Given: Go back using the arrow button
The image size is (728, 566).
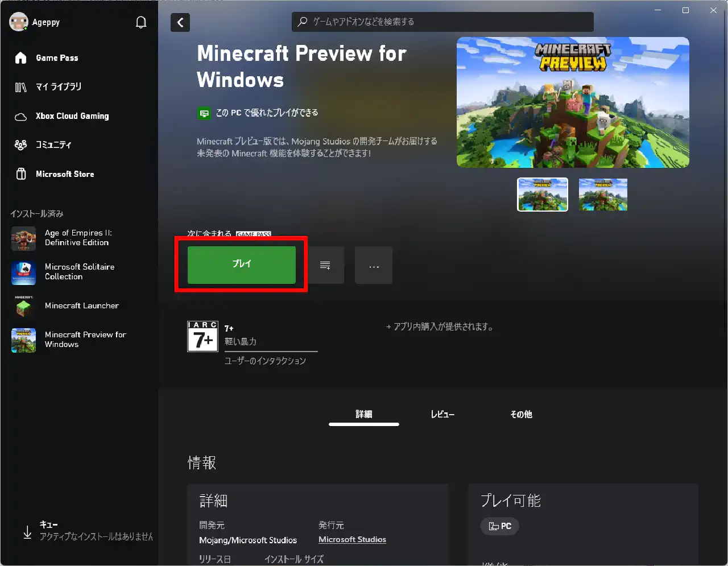Looking at the screenshot, I should pyautogui.click(x=180, y=22).
